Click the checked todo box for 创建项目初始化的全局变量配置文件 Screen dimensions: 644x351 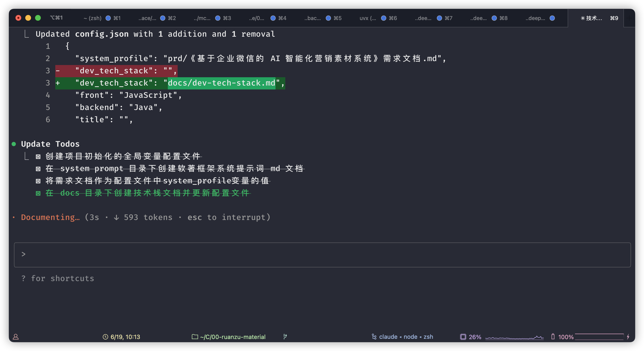point(38,157)
